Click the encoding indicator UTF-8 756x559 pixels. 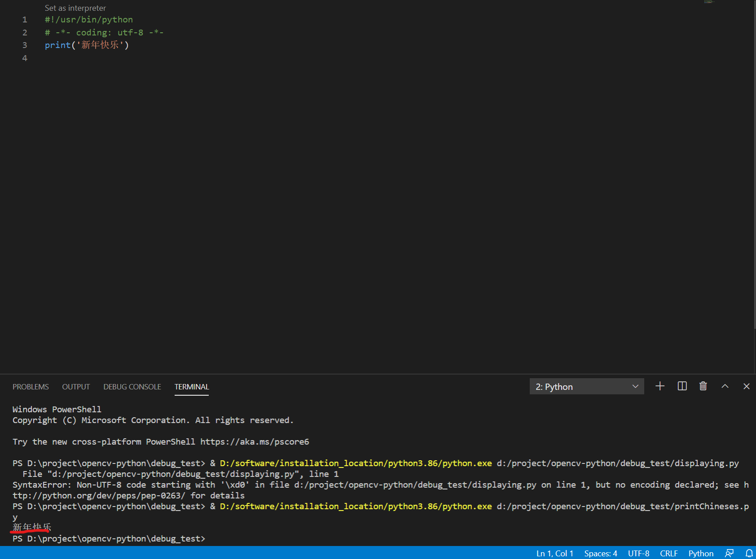(638, 553)
